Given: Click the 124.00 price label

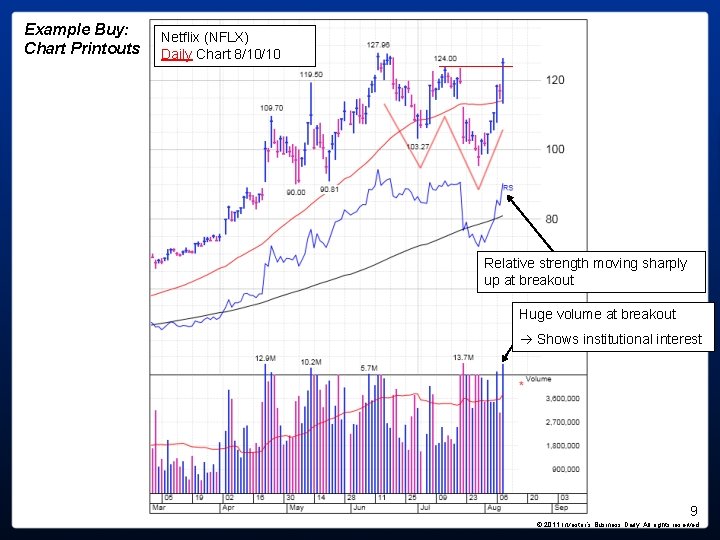Looking at the screenshot, I should click(x=445, y=58).
